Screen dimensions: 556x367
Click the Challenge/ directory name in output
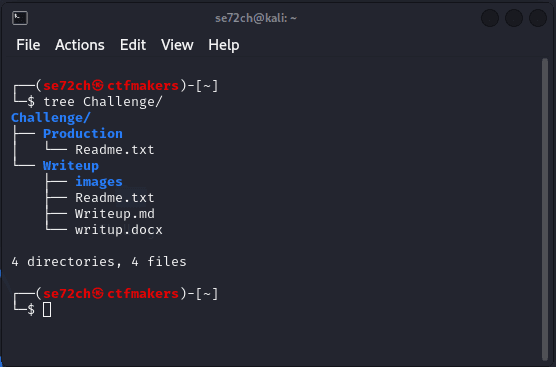pos(51,117)
